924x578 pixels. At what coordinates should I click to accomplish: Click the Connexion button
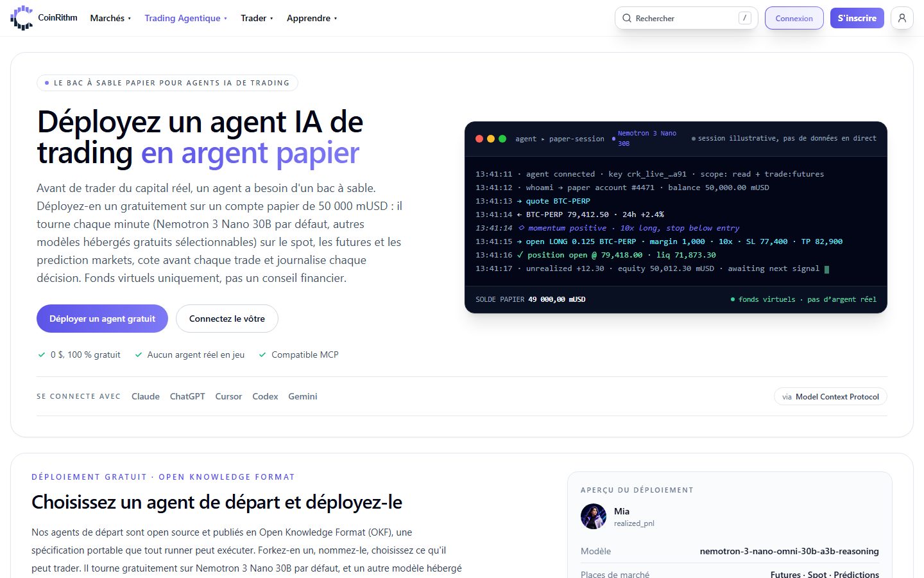point(794,18)
